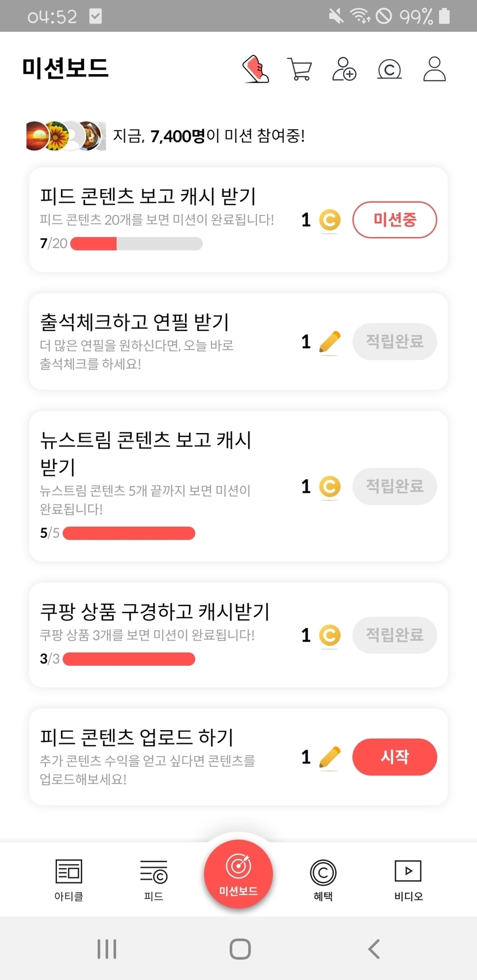This screenshot has height=980, width=477.
Task: Tap the coin icon on feed content mission
Action: (330, 220)
